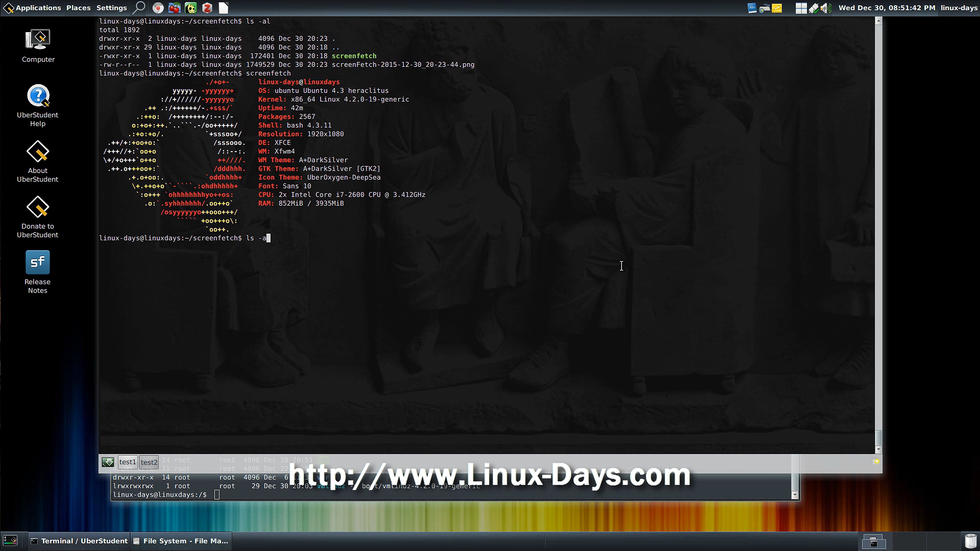Click the CPU Intel Core i7-2600 line

(x=341, y=195)
